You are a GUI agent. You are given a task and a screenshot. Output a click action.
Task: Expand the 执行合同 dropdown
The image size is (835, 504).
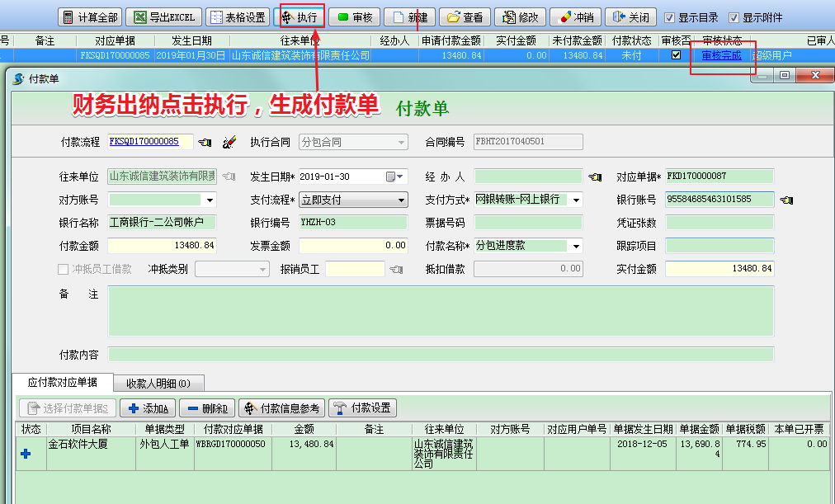click(x=401, y=142)
